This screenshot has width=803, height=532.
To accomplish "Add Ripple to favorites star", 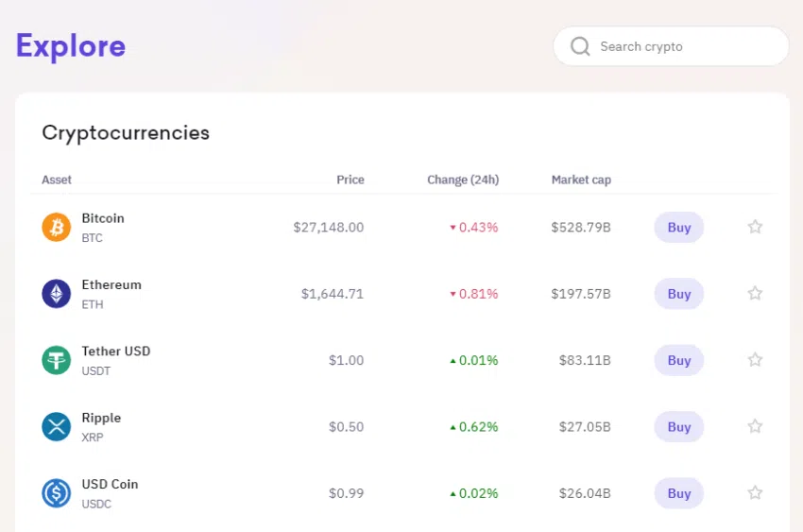I will pyautogui.click(x=755, y=427).
